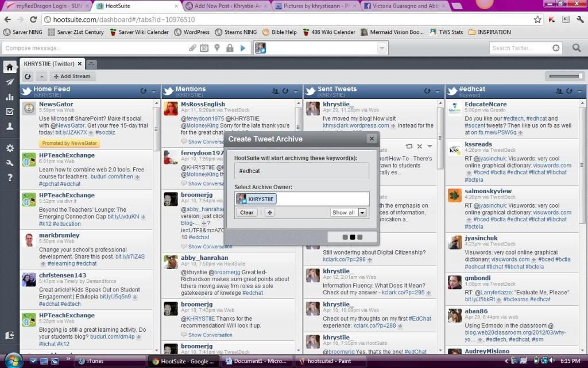Send the message with the blue arrow
Screen dimensions: 588x368
[x=243, y=48]
